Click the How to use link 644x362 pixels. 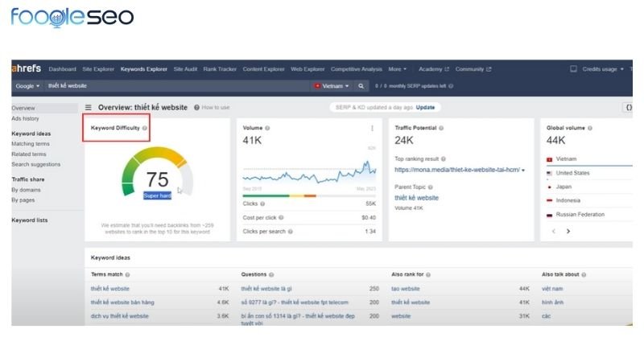[216, 108]
